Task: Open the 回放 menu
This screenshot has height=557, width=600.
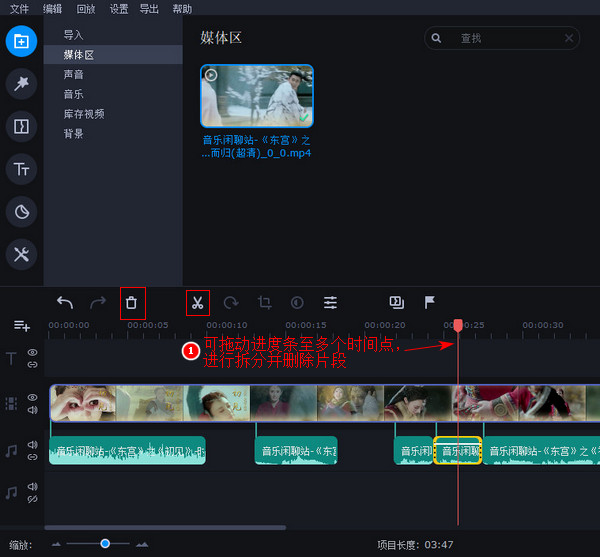Action: point(86,8)
